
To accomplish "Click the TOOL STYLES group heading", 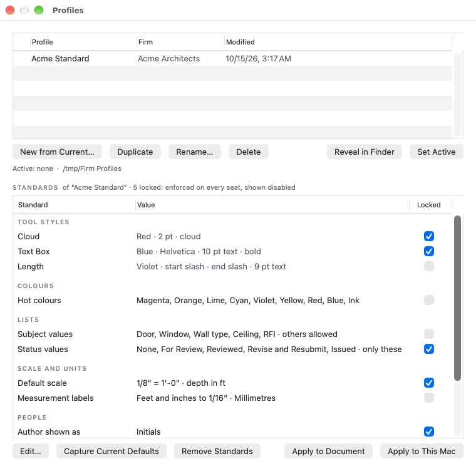I will 43,222.
